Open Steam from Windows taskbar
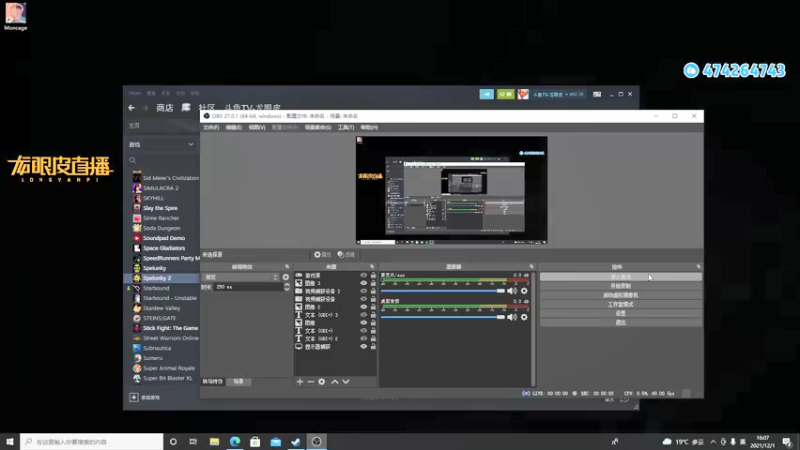The width and height of the screenshot is (800, 450). (296, 441)
